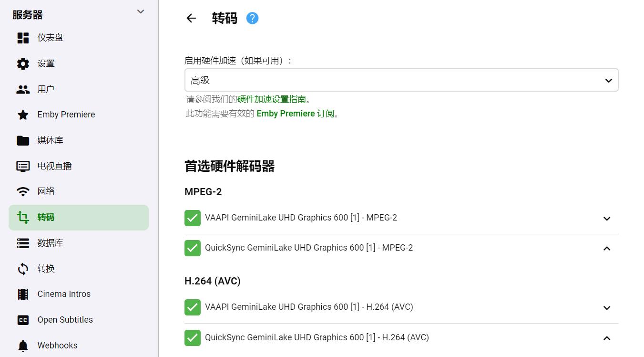
Task: Select 转码 sidebar entry label
Action: 46,217
